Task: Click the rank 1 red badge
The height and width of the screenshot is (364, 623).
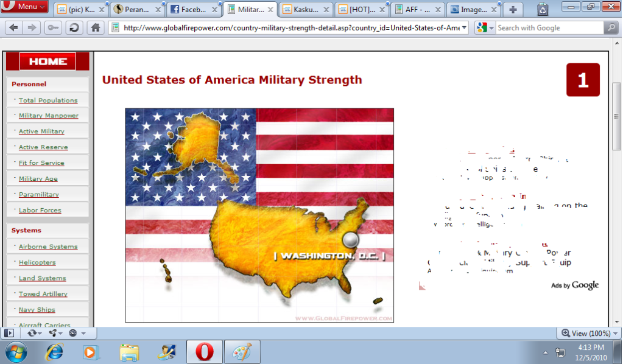Action: (x=583, y=80)
